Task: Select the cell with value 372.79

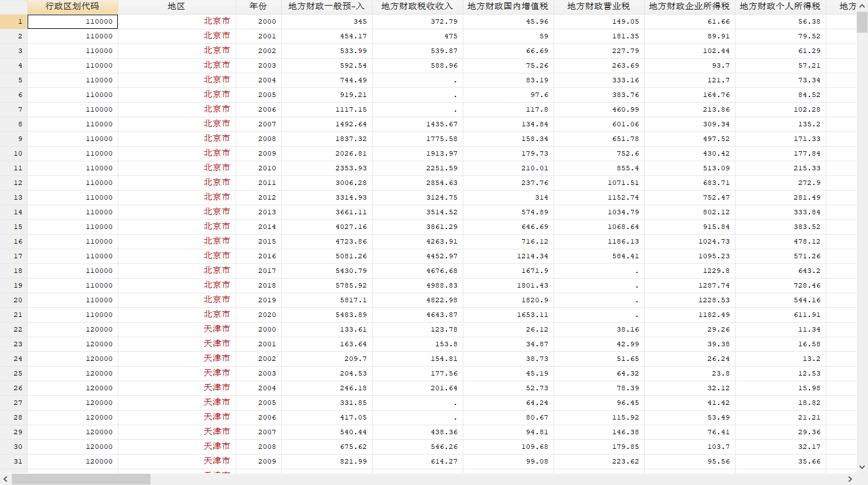Action: [x=418, y=21]
